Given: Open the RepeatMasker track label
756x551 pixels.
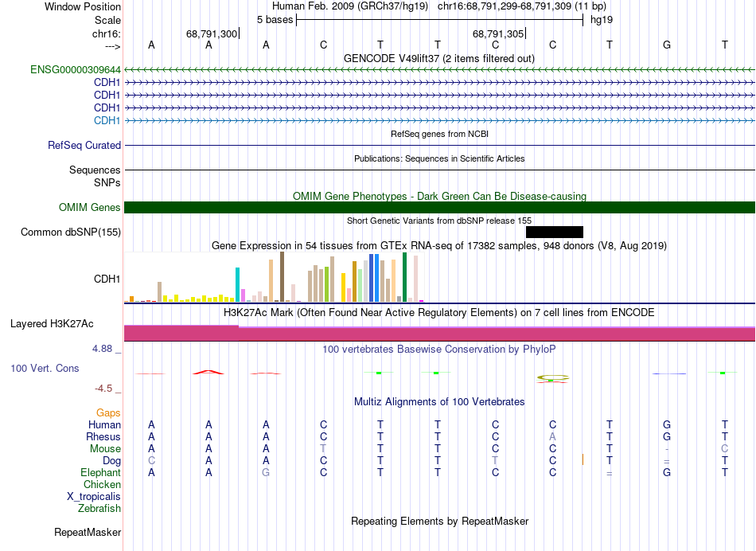Looking at the screenshot, I should [88, 532].
